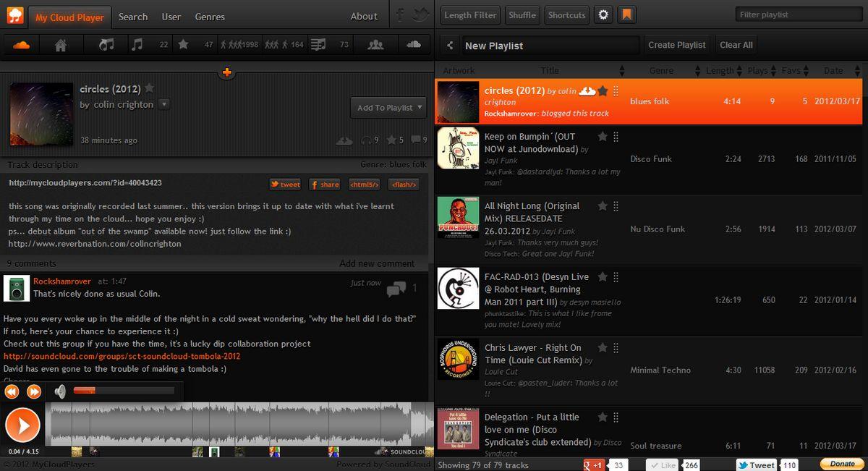Toggle favorite star on Delegation row
The height and width of the screenshot is (471, 868).
tap(603, 417)
